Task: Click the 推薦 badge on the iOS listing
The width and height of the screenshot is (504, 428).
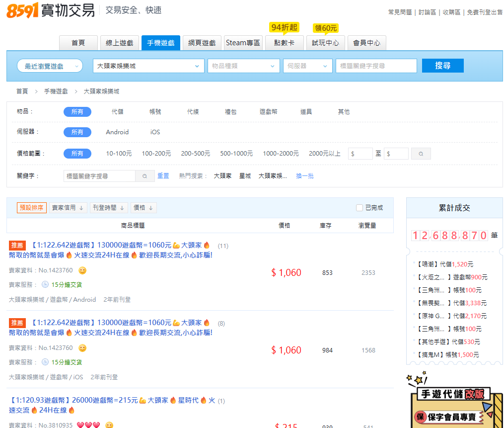Action: click(17, 323)
